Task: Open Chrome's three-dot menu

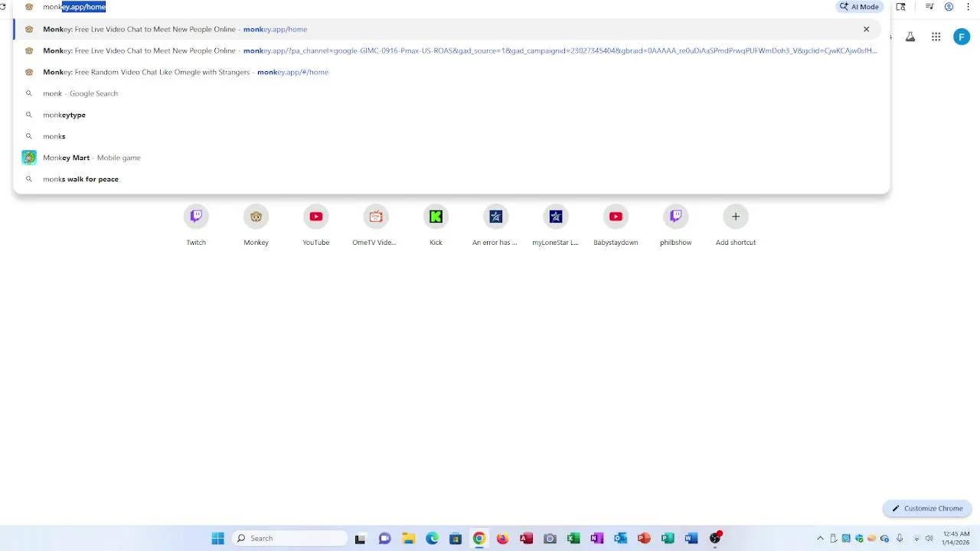Action: [969, 7]
